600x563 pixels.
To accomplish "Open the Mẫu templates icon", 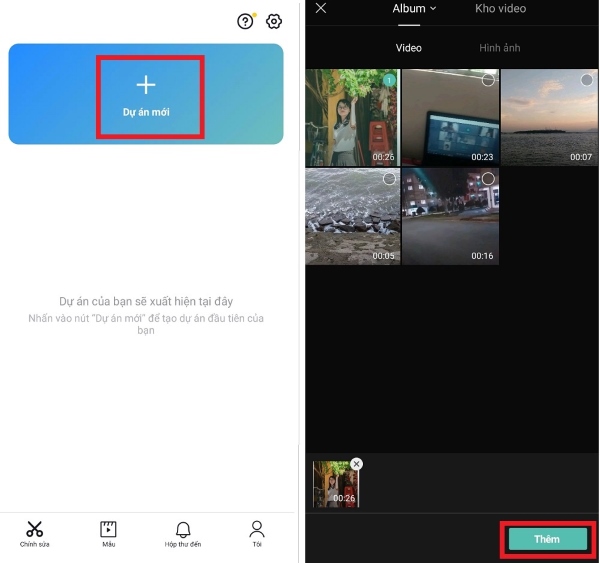I will (108, 529).
